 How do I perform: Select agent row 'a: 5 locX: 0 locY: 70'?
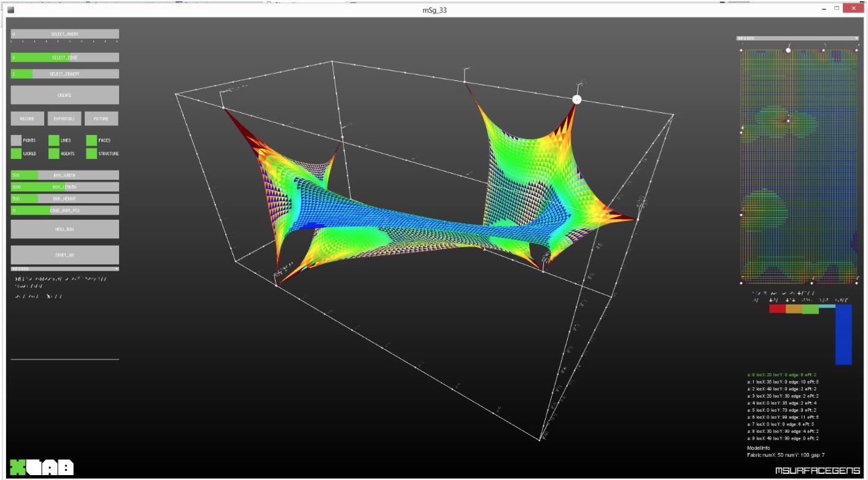pos(782,410)
